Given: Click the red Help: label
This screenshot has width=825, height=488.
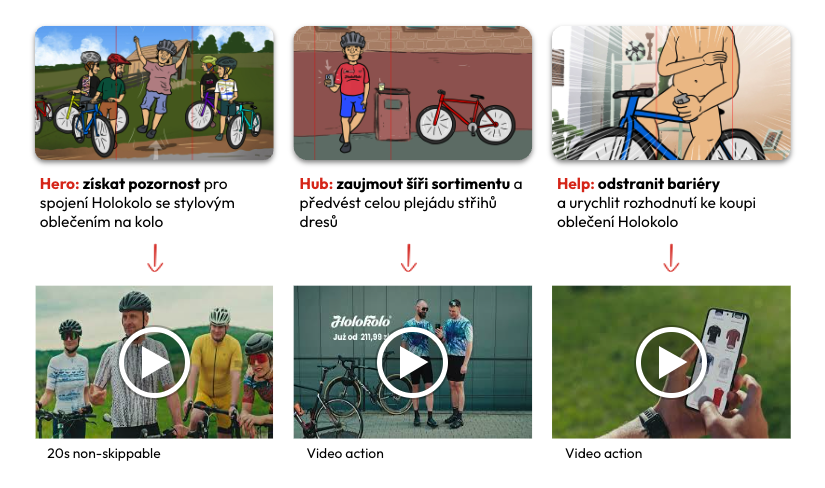Looking at the screenshot, I should pyautogui.click(x=576, y=184).
